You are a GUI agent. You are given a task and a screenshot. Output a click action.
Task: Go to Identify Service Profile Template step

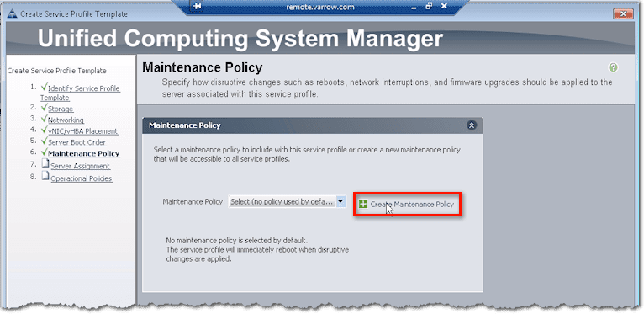pyautogui.click(x=80, y=93)
